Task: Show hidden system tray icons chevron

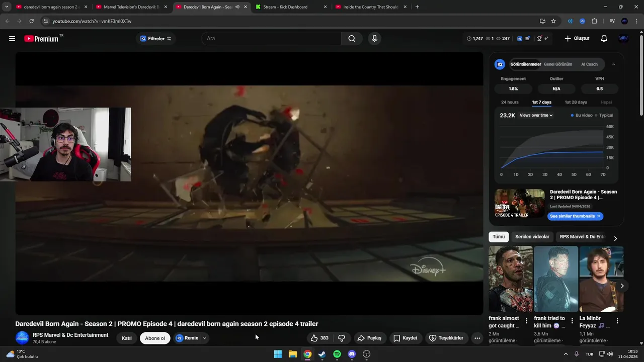Action: 566,354
